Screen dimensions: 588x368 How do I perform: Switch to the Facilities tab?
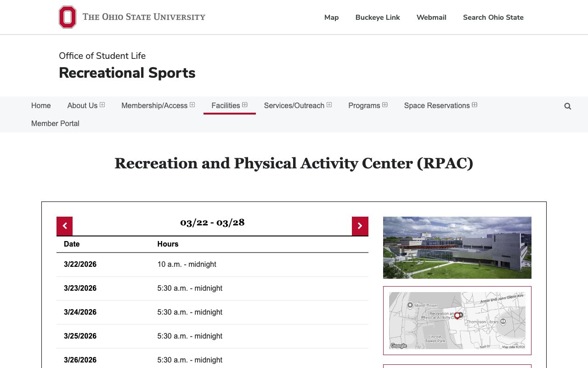tap(226, 105)
